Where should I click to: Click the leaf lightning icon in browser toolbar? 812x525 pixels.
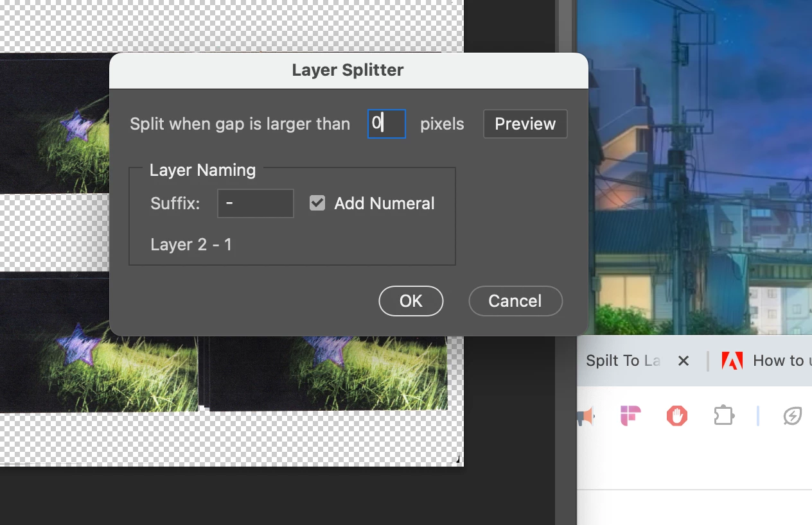793,417
